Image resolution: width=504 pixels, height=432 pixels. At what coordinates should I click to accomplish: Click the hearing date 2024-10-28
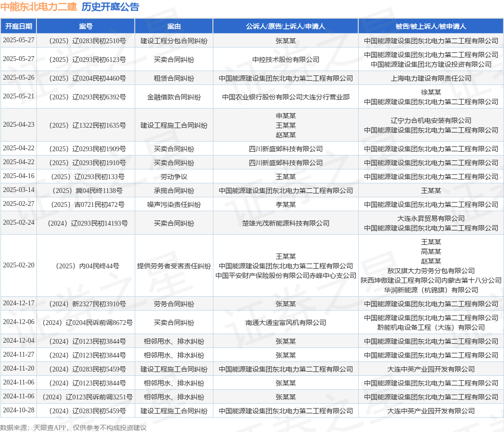(x=19, y=410)
